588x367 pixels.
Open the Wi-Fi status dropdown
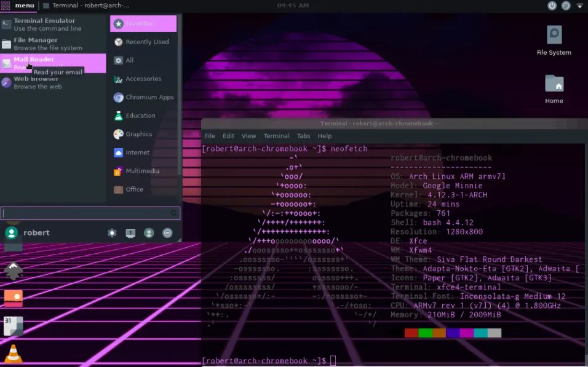coord(579,6)
